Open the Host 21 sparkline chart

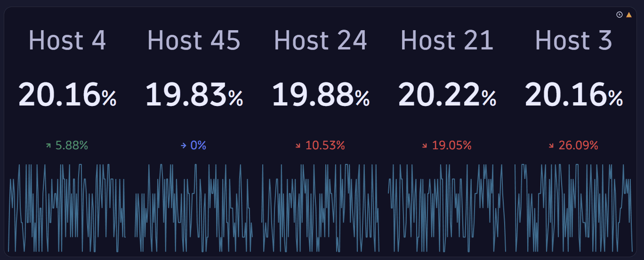(x=447, y=208)
